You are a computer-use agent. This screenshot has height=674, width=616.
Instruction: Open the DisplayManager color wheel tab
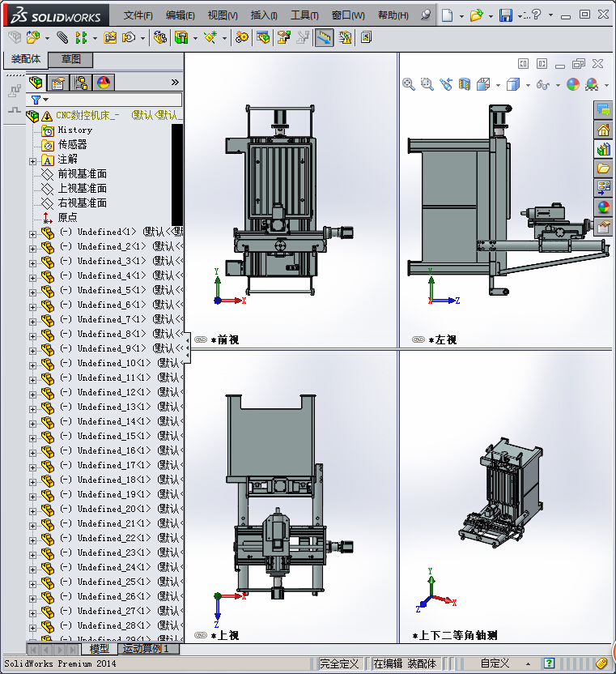click(x=104, y=82)
